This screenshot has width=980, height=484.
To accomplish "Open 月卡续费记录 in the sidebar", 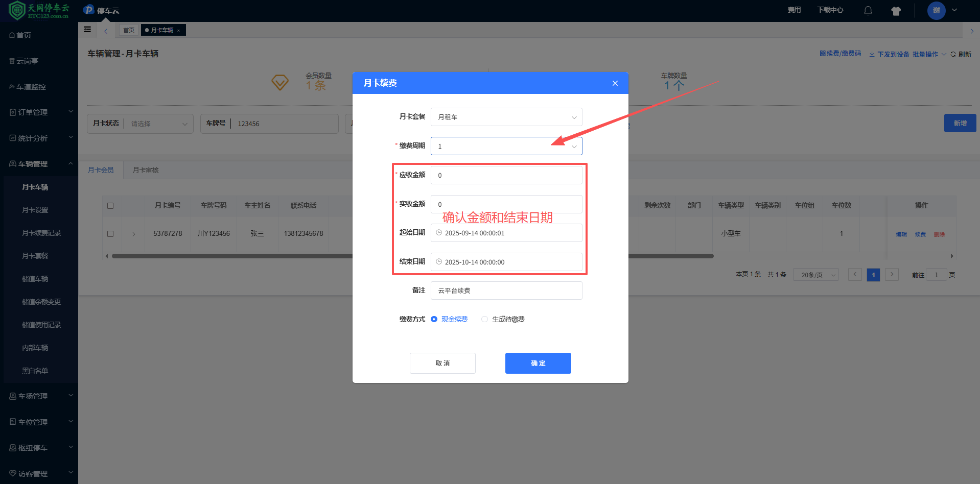I will [40, 233].
